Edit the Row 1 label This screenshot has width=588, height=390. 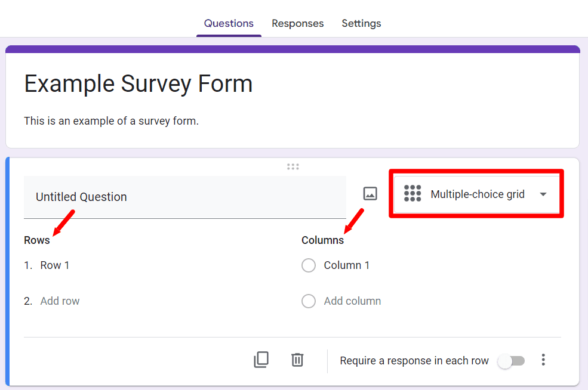55,265
